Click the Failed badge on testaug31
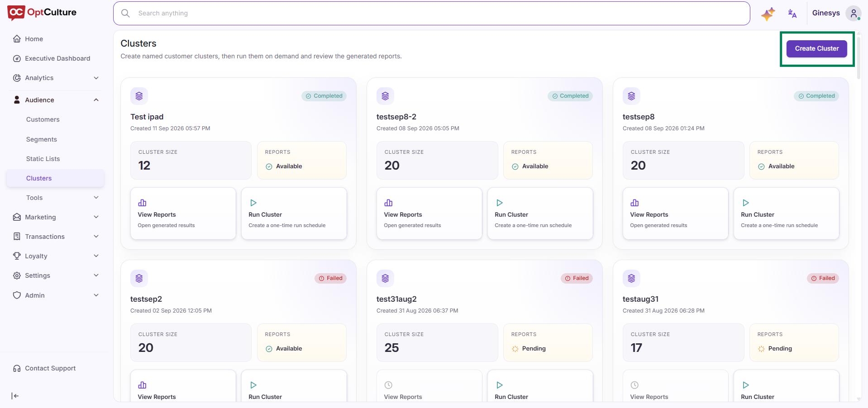 coord(823,278)
